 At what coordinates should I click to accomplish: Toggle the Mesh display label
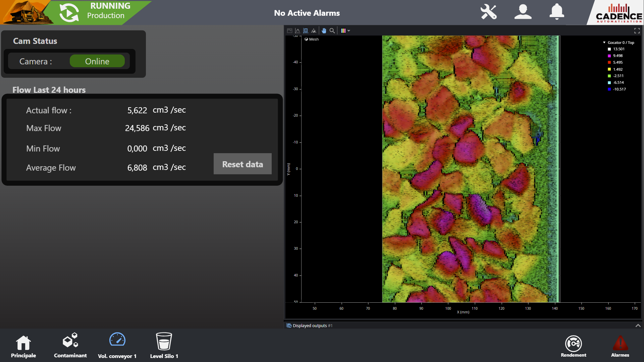tap(312, 39)
